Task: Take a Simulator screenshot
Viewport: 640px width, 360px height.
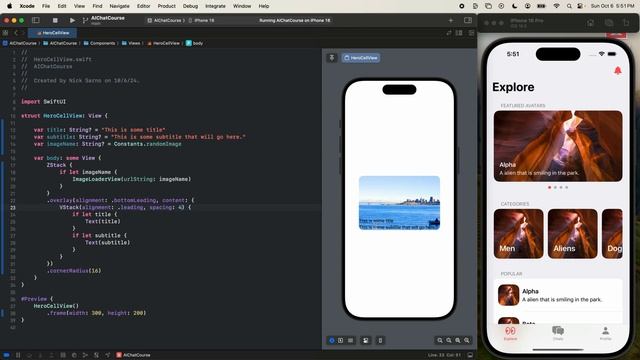Action: pyautogui.click(x=609, y=23)
